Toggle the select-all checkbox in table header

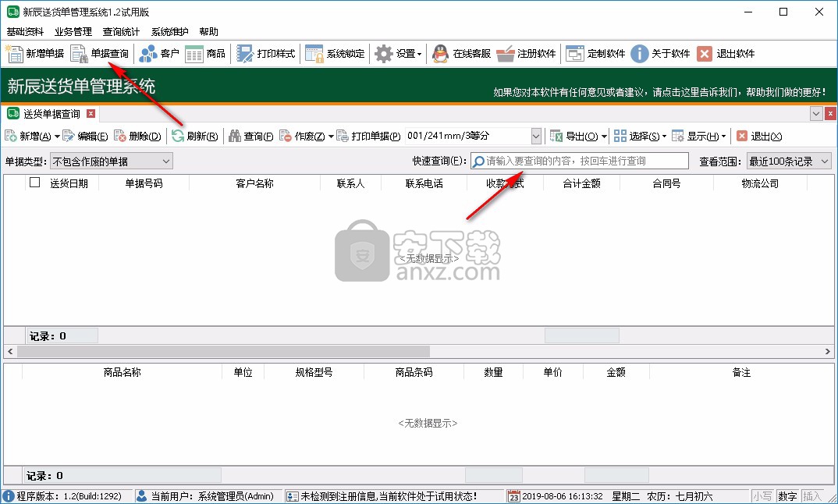coord(35,183)
